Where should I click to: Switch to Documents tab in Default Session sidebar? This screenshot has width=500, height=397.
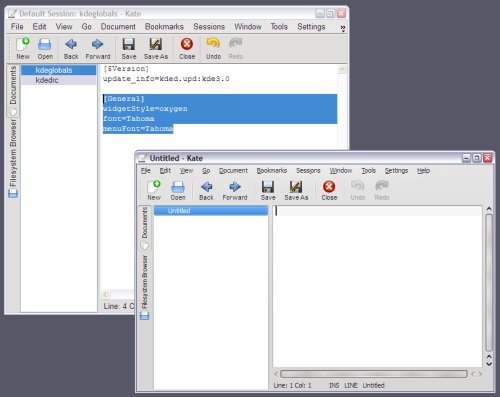[13, 90]
